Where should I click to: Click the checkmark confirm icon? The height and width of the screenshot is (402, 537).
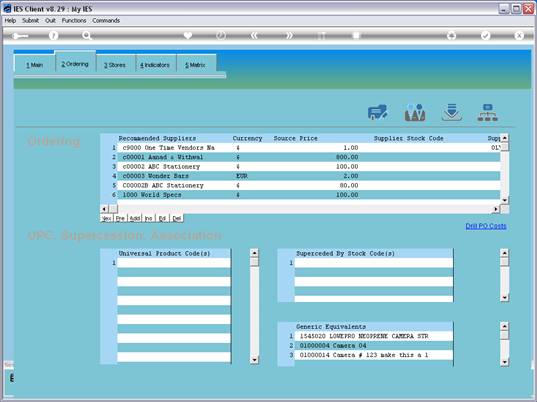coord(485,35)
